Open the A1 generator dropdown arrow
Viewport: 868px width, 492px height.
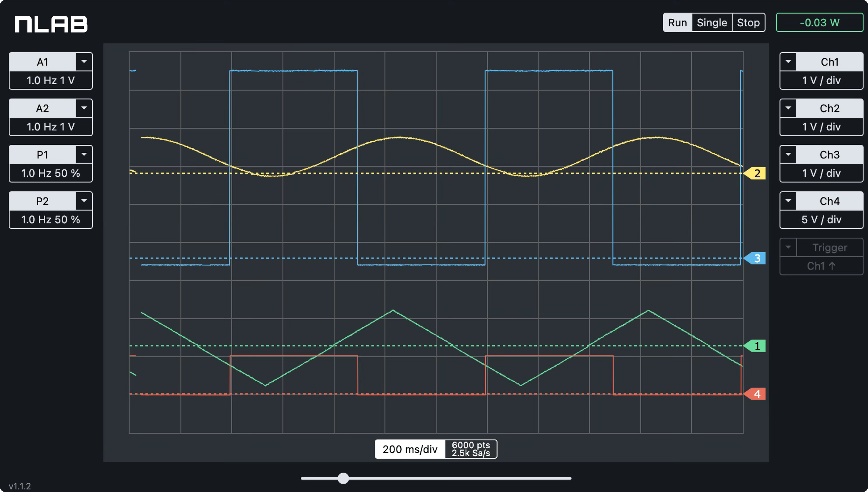[84, 62]
